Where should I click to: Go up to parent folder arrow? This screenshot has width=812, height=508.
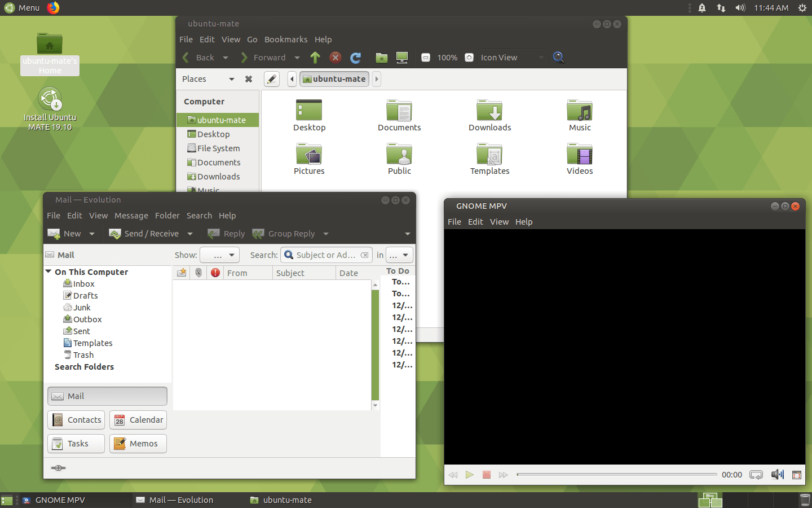tap(315, 58)
